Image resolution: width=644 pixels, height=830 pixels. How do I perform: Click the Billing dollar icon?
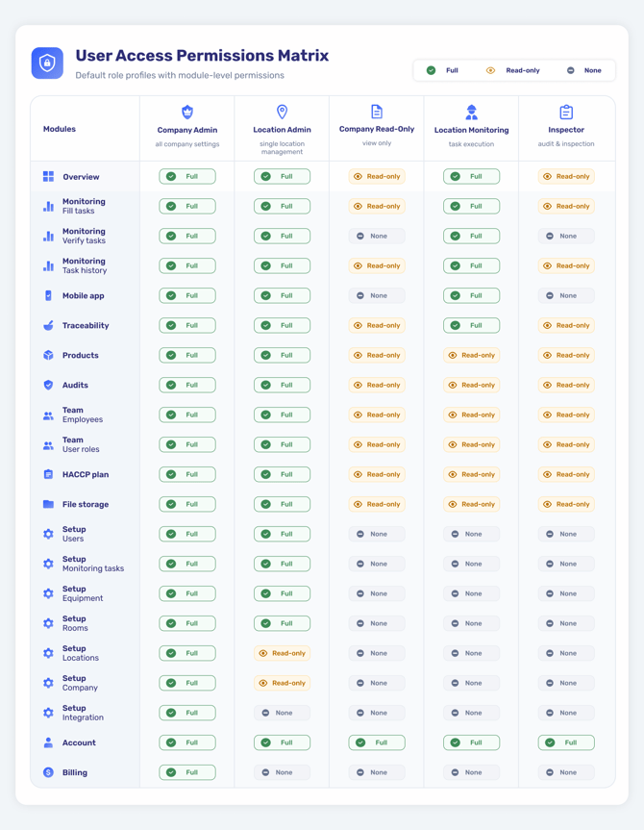pyautogui.click(x=48, y=772)
